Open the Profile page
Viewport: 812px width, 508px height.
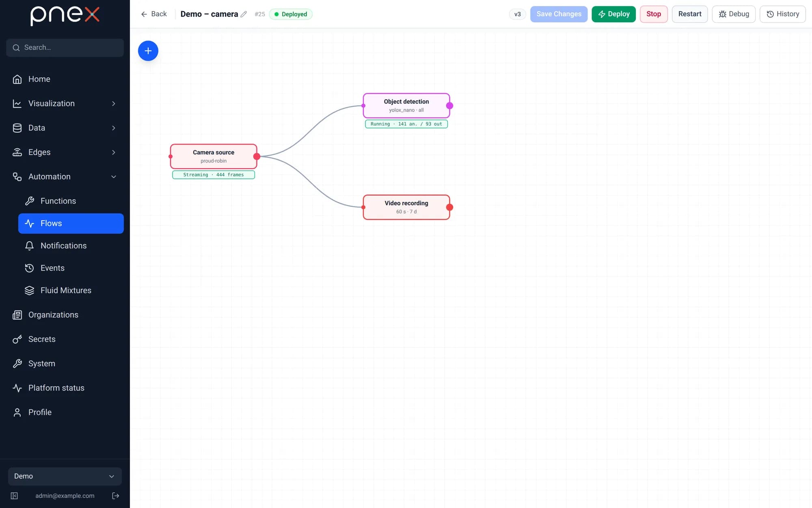pyautogui.click(x=65, y=412)
